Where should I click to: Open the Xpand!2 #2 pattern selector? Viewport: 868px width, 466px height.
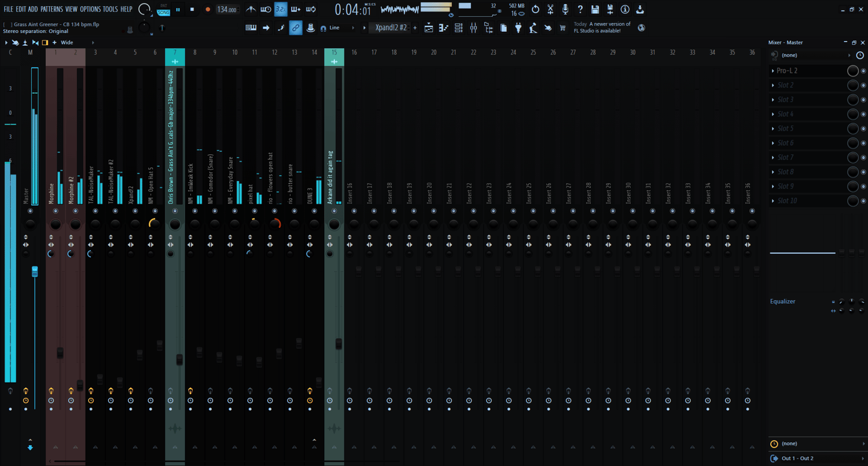click(x=391, y=27)
